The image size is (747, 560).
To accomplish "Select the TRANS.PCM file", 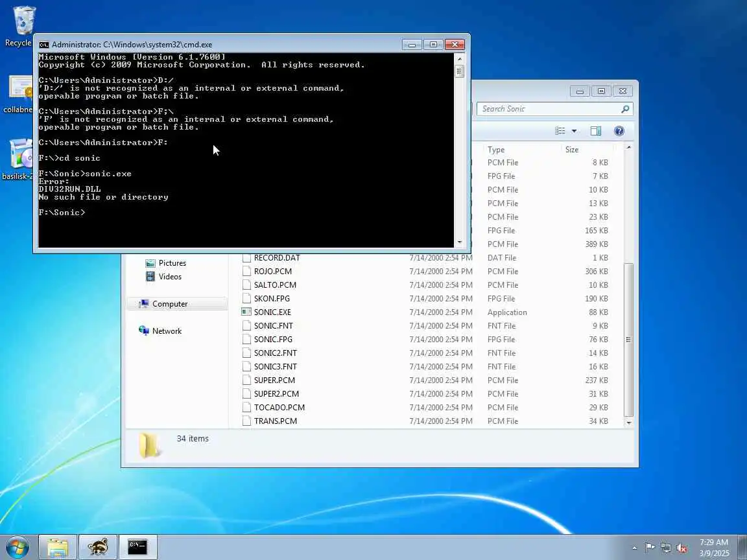I will [276, 421].
